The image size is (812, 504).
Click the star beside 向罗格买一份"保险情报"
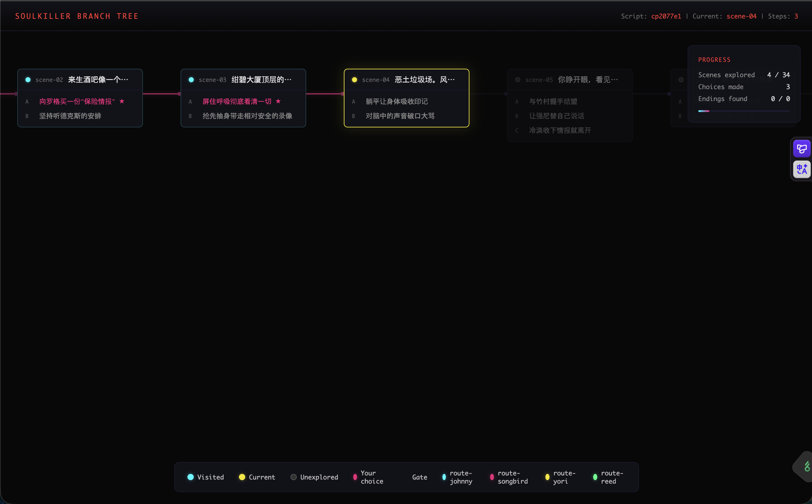122,101
